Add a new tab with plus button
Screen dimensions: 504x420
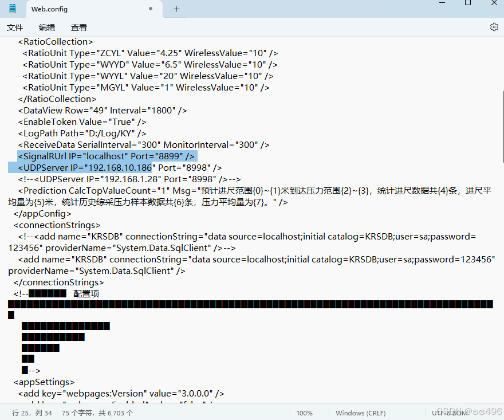click(x=176, y=9)
